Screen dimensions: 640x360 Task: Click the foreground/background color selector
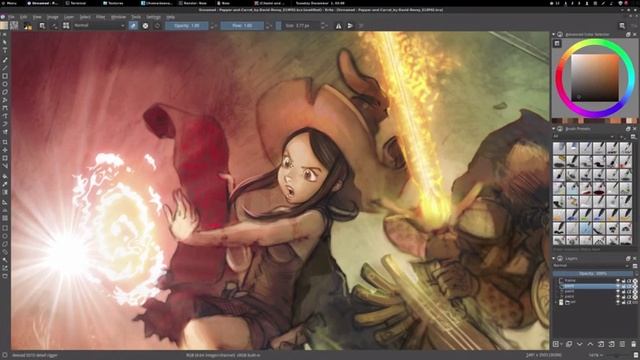28,26
